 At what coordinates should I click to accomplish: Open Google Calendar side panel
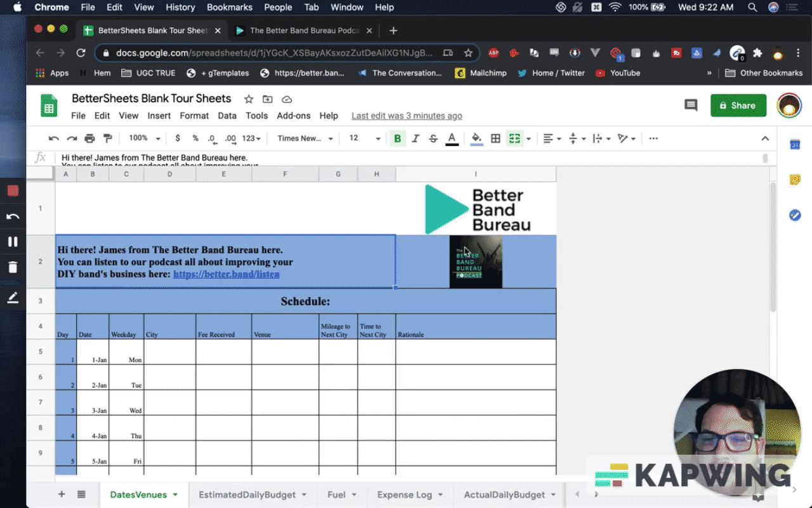pos(795,145)
